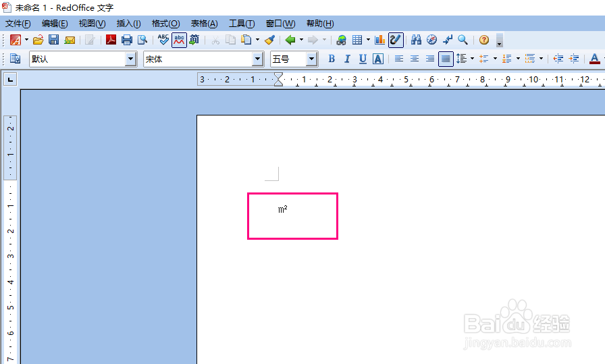Screen dimensions: 605x364
Task: Click the New document icon
Action: tap(16, 40)
